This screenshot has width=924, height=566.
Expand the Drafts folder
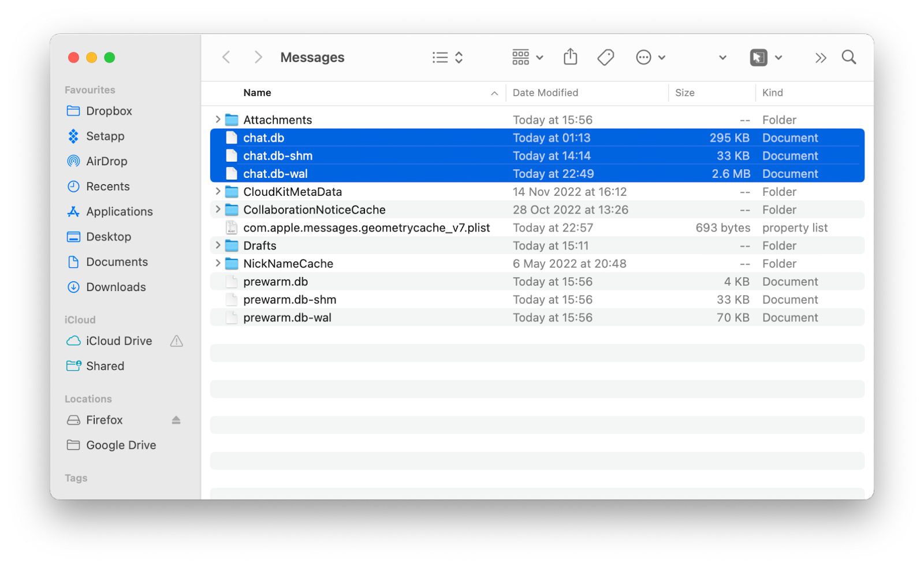pos(217,245)
